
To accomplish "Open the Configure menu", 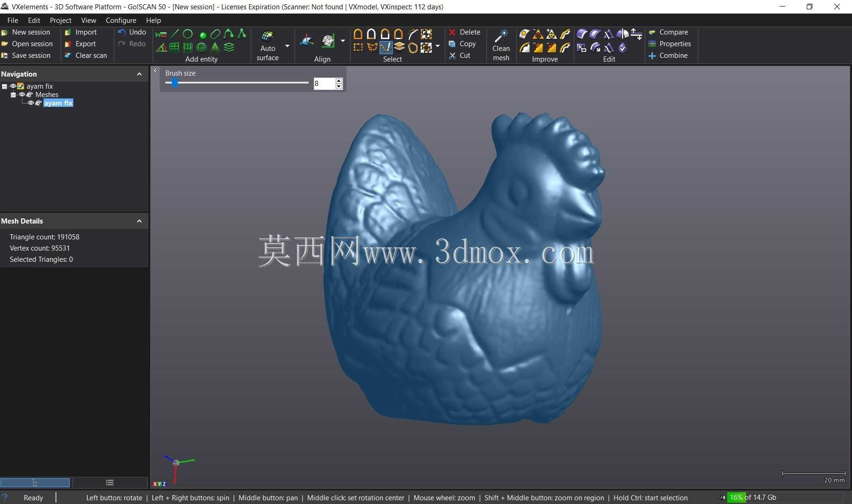I will click(x=121, y=20).
